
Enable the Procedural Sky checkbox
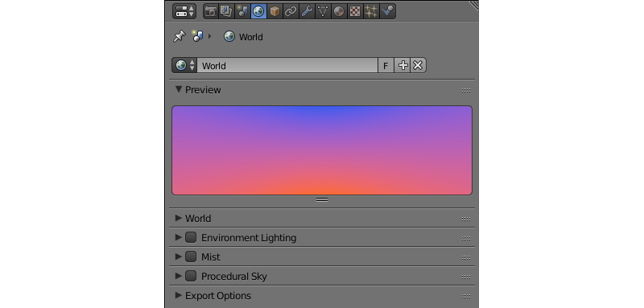click(191, 276)
